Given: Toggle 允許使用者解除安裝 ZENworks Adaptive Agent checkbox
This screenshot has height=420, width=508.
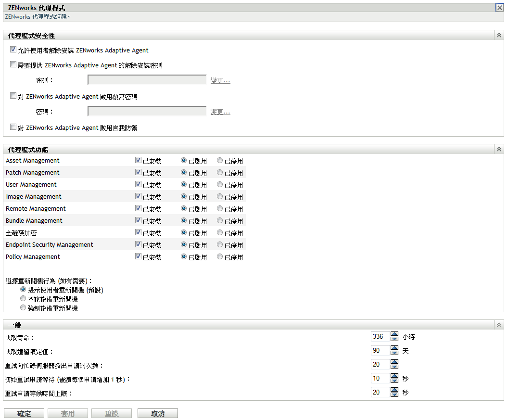Looking at the screenshot, I should [x=13, y=50].
